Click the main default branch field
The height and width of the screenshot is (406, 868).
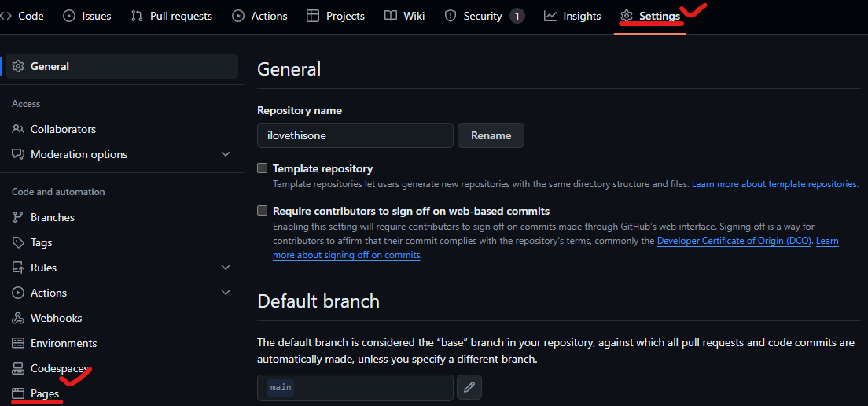(355, 387)
